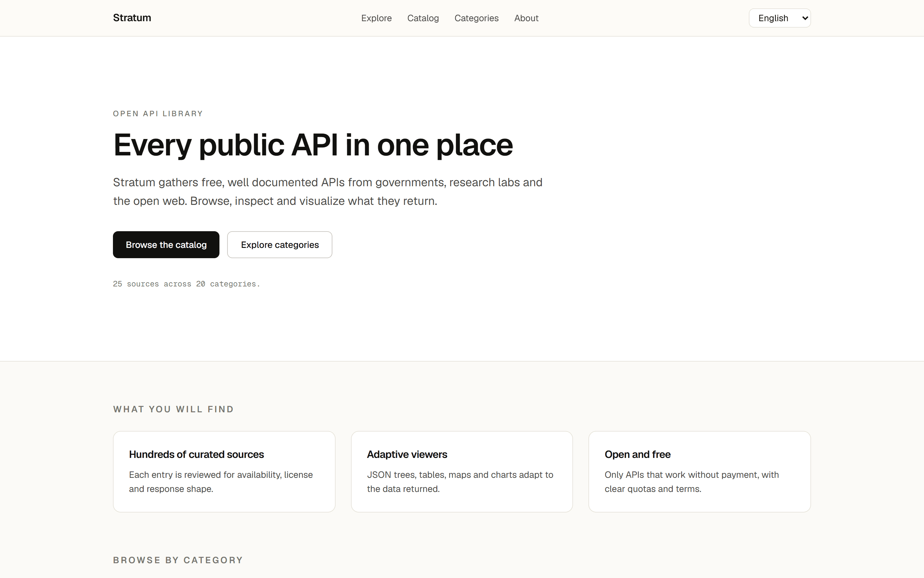Click the Explore categories button
This screenshot has width=924, height=578.
tap(279, 245)
